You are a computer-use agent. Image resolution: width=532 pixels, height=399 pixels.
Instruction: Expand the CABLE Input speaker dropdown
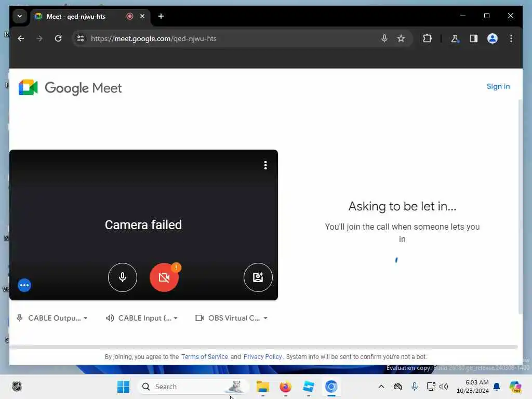(x=142, y=318)
